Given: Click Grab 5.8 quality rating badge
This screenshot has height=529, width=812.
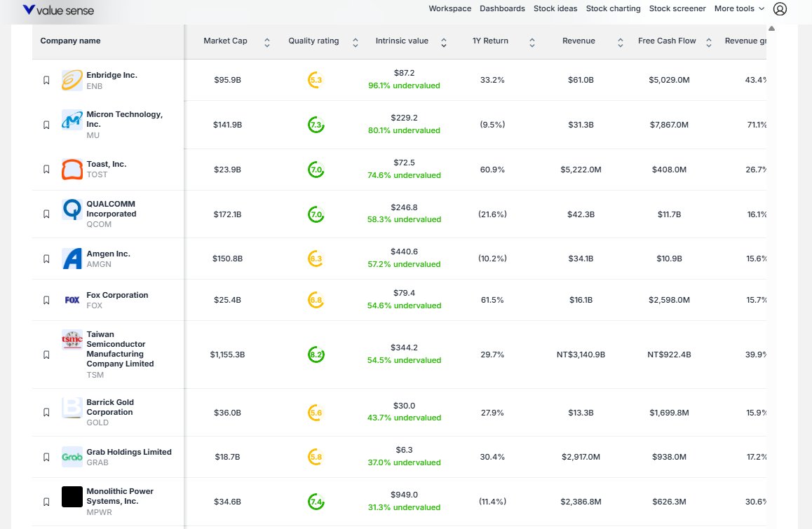Looking at the screenshot, I should coord(316,457).
